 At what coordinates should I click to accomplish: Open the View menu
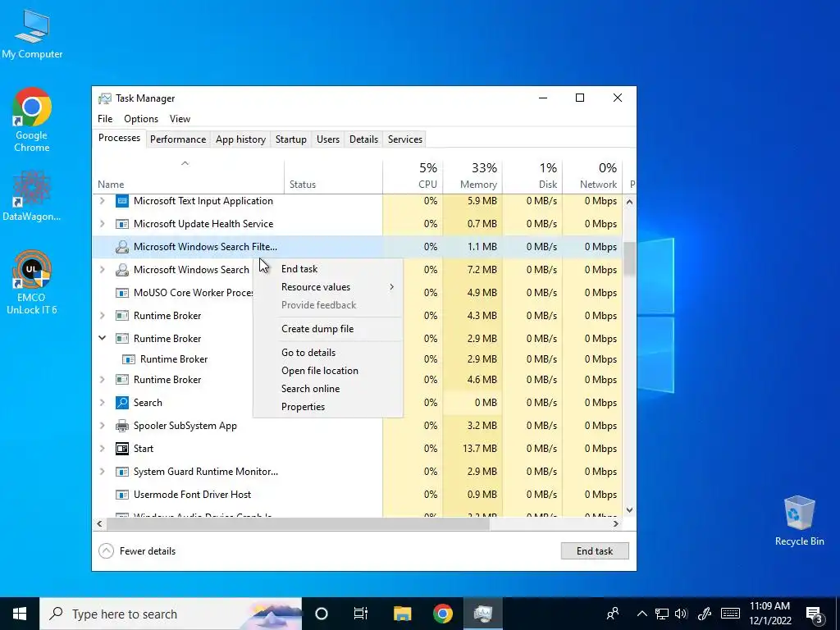pos(180,119)
